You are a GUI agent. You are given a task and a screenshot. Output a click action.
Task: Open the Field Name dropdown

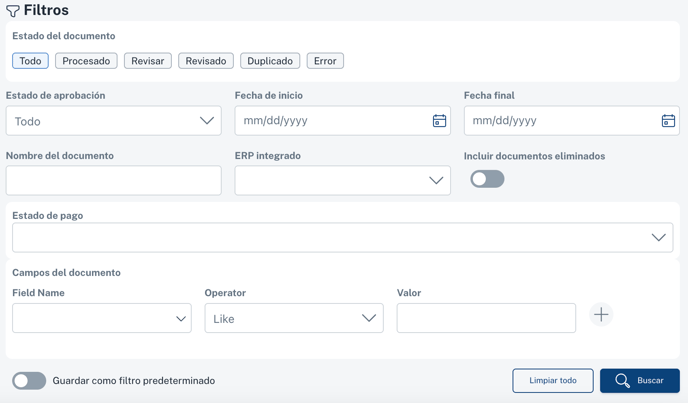coord(102,318)
